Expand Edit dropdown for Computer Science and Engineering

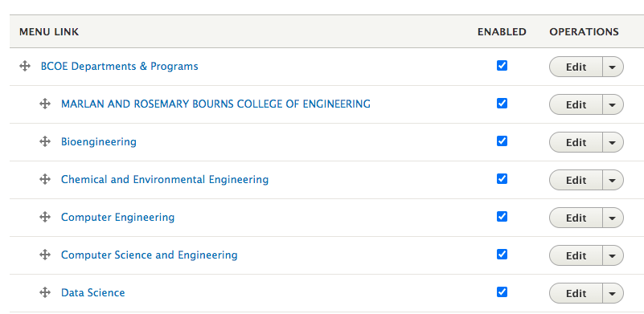click(x=613, y=255)
